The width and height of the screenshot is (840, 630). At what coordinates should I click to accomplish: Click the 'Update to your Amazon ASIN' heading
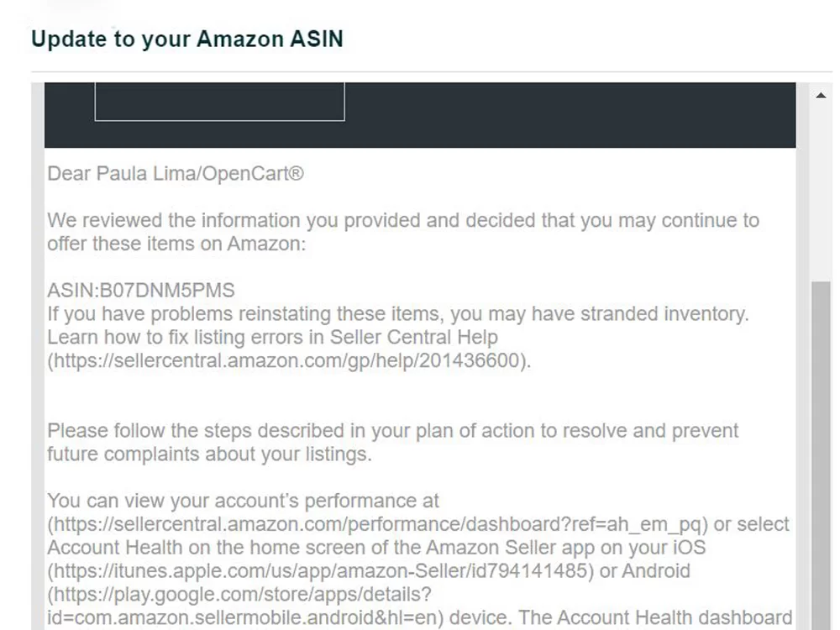pos(187,39)
